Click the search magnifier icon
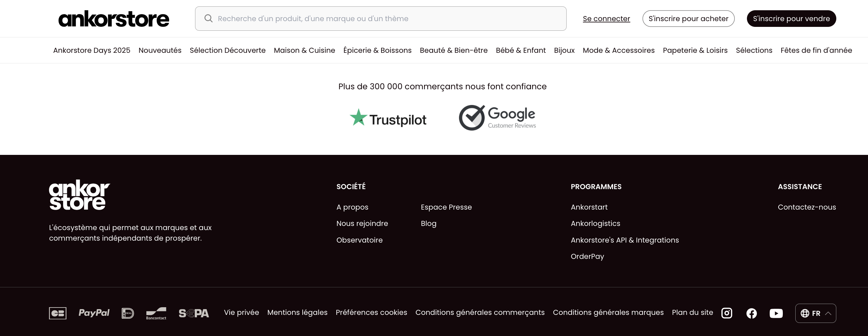868x336 pixels. click(x=209, y=18)
